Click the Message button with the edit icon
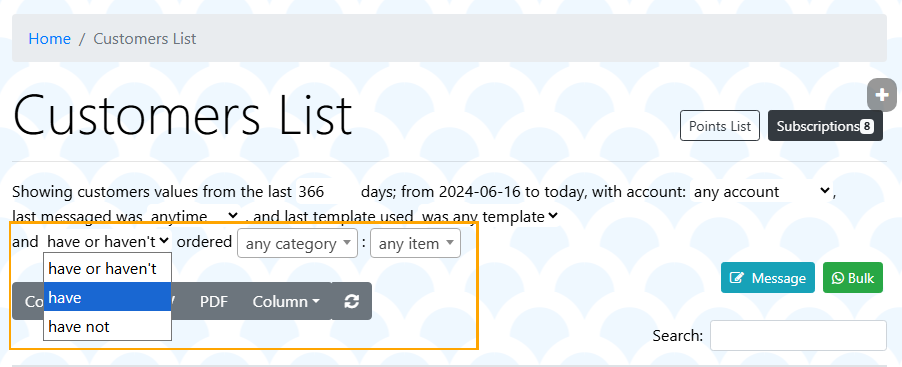Screen dimensions: 902x367 [x=767, y=278]
